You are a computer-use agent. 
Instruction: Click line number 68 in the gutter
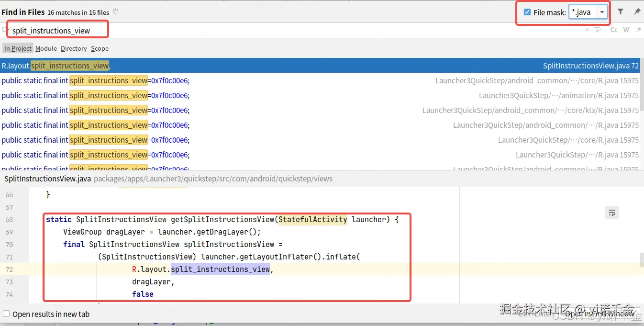[9, 220]
